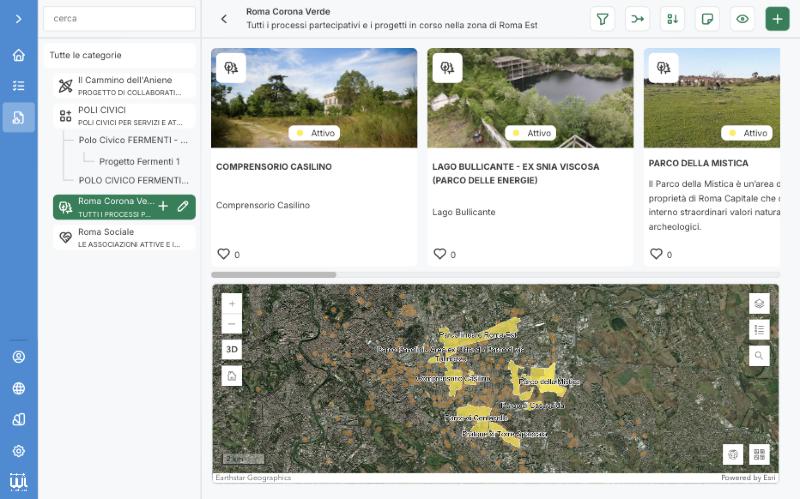The image size is (800, 499).
Task: Click the trees icon on Parco della Mistica card
Action: 664,68
